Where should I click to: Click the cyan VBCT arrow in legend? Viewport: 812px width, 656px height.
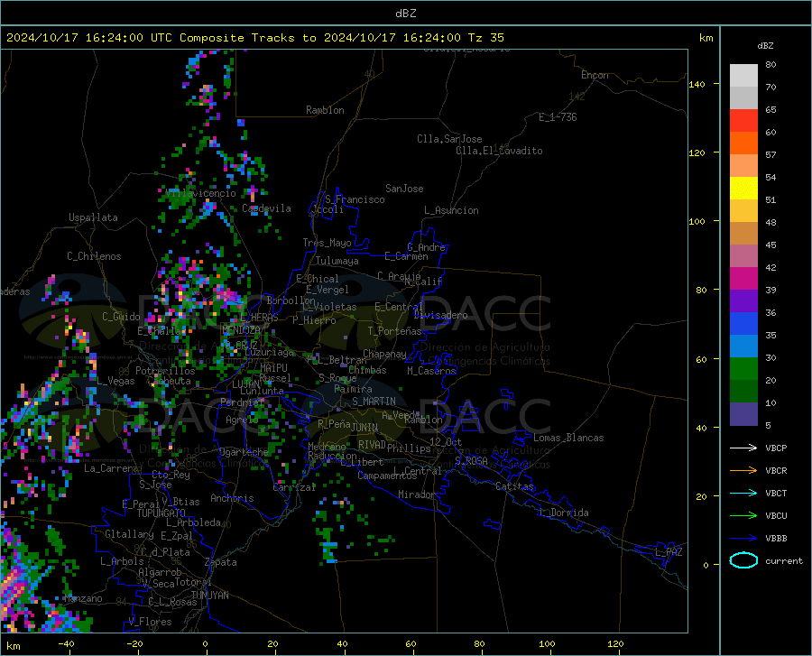[x=743, y=493]
